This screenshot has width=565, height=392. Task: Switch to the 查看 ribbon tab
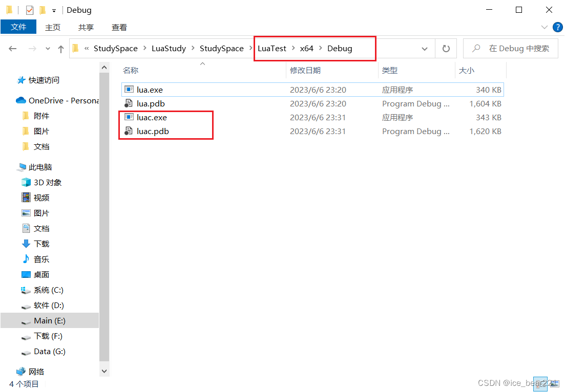pos(119,27)
